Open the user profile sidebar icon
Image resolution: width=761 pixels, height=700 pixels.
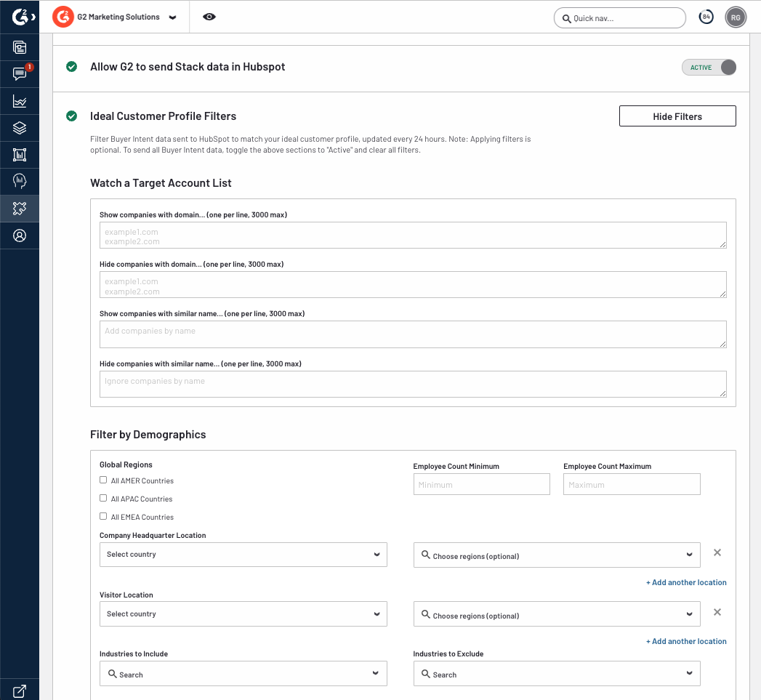coord(20,236)
